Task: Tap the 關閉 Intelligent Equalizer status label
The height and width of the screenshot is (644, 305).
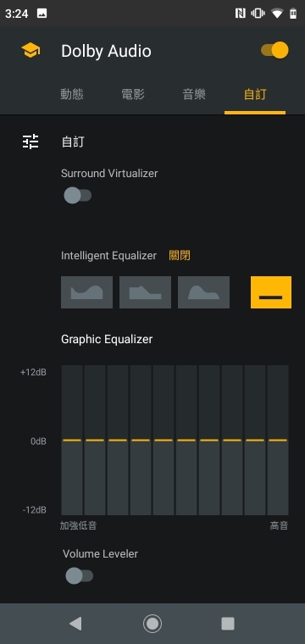Action: 180,256
